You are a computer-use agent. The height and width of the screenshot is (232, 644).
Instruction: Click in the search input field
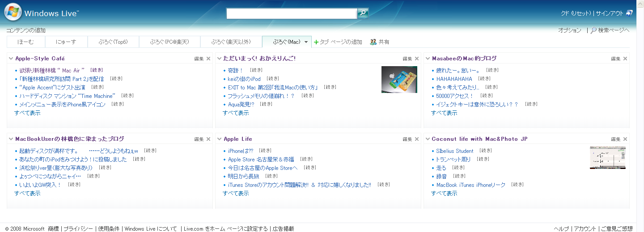(x=292, y=13)
